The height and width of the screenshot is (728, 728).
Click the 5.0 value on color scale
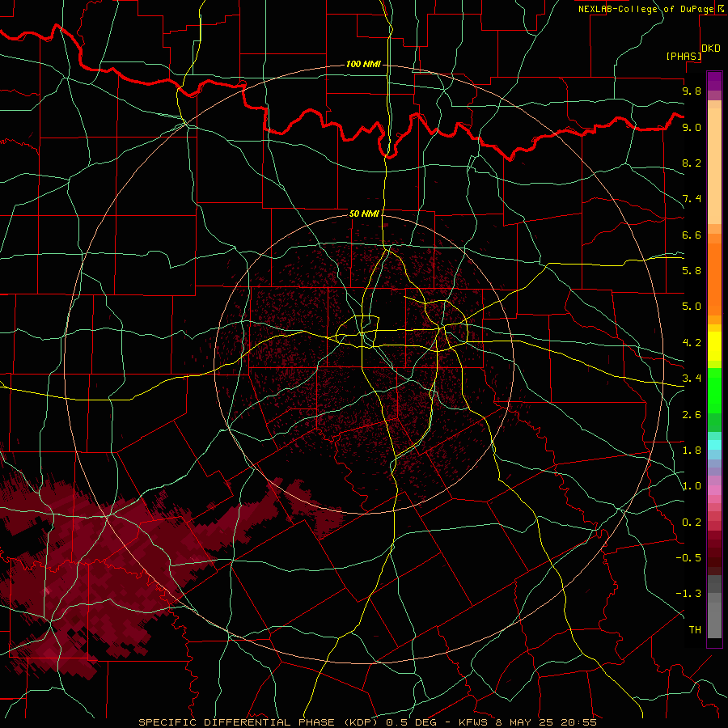click(x=692, y=307)
